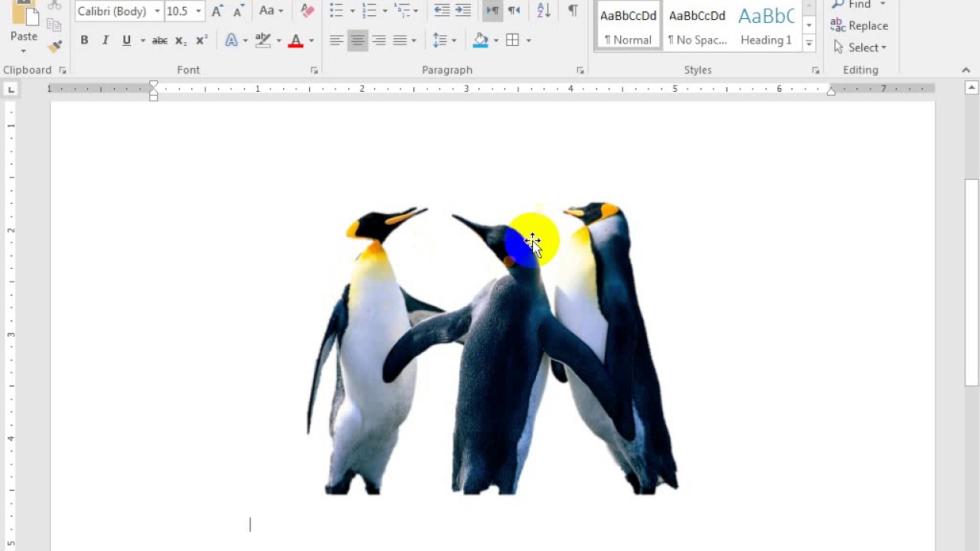Image resolution: width=980 pixels, height=551 pixels.
Task: Open the Font dialog launcher
Action: (314, 70)
